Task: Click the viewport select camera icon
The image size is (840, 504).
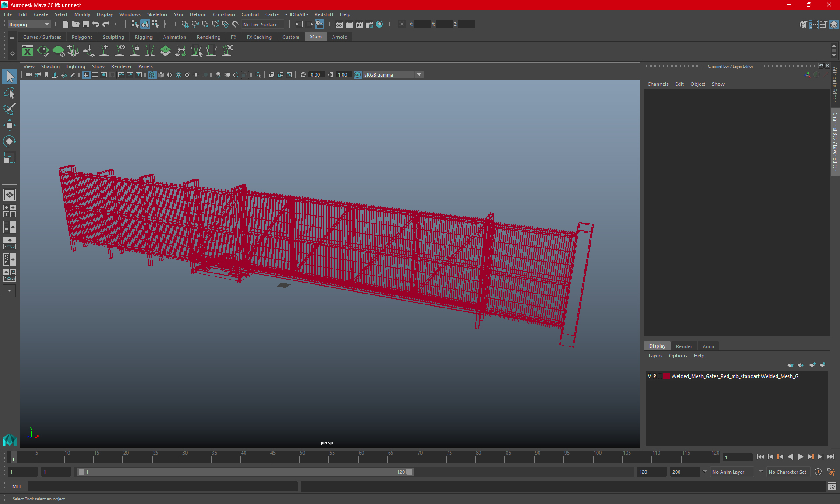Action: (28, 75)
